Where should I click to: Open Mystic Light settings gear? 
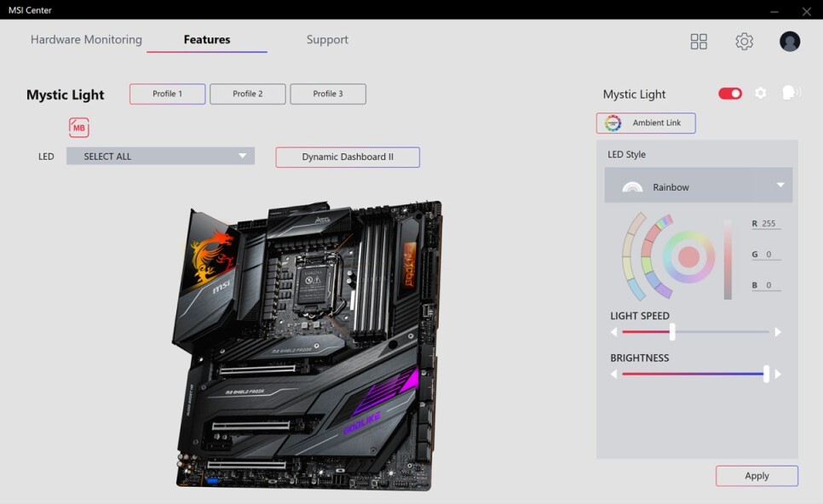click(761, 94)
